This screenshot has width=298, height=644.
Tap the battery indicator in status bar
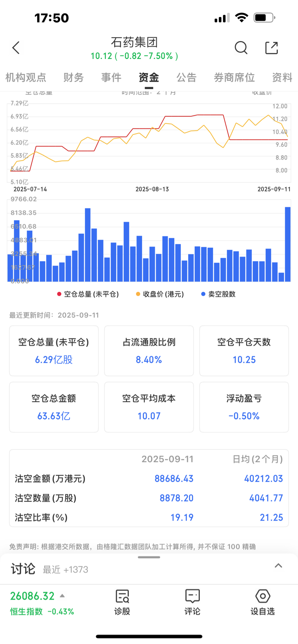point(265,17)
